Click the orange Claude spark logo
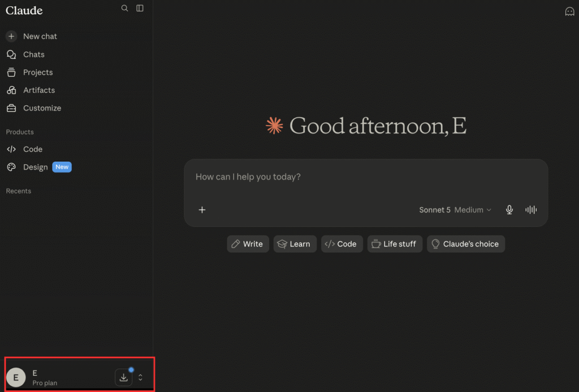579x392 pixels. pos(274,126)
